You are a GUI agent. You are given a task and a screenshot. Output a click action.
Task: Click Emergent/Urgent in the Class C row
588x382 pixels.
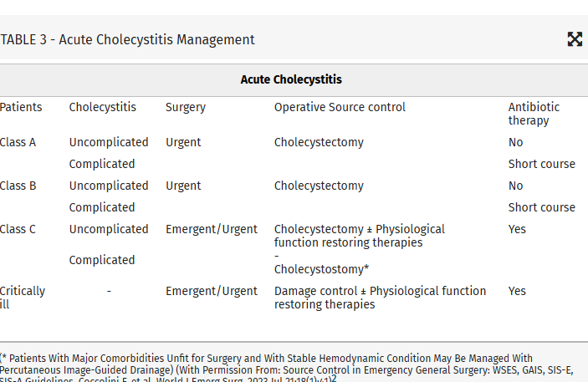click(x=212, y=229)
